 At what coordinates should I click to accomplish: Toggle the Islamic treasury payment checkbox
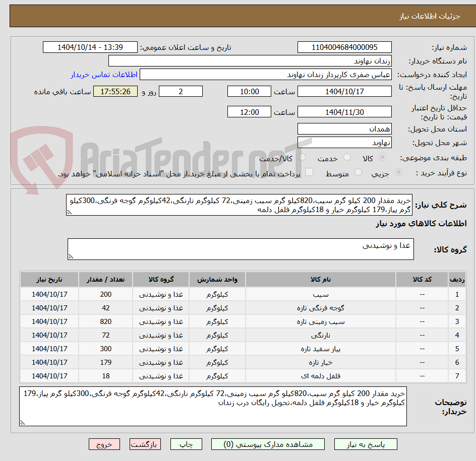click(309, 172)
